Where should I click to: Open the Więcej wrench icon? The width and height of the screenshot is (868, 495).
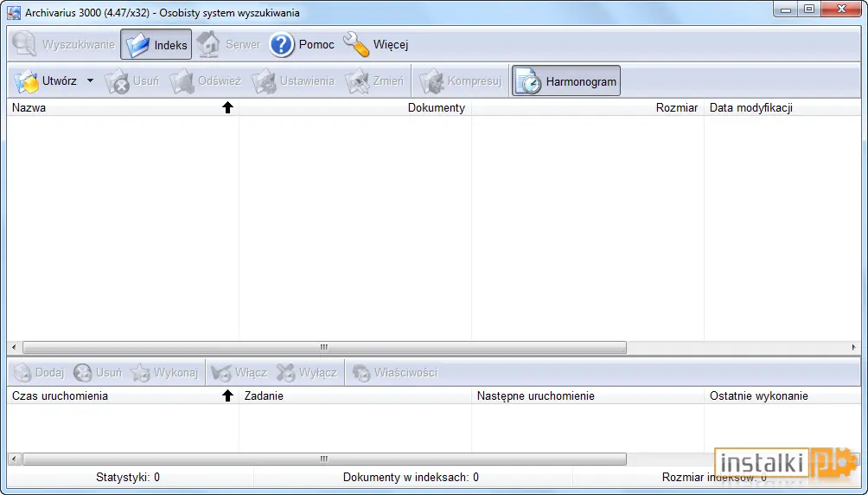click(356, 44)
